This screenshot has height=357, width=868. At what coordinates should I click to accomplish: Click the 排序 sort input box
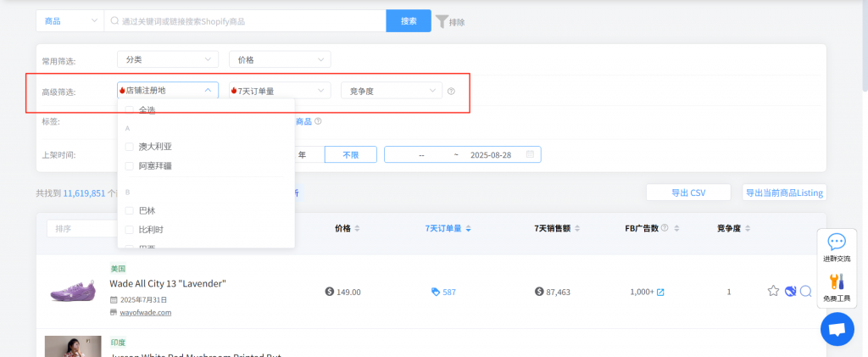[82, 229]
